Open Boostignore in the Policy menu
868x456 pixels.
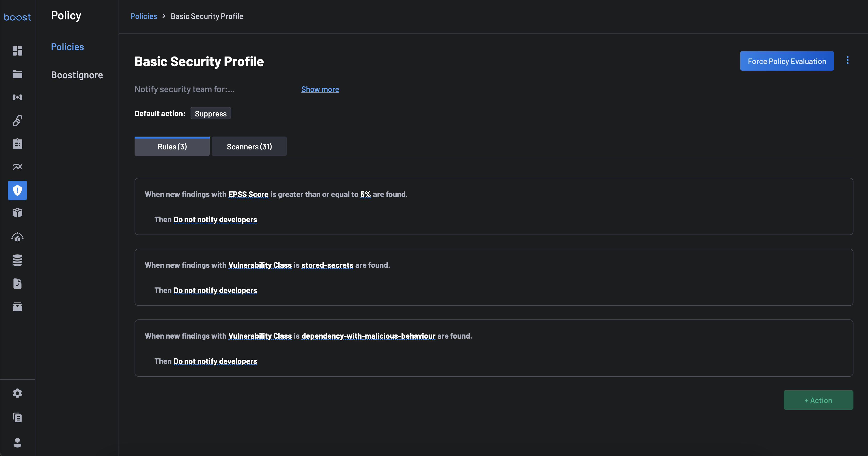pos(77,75)
